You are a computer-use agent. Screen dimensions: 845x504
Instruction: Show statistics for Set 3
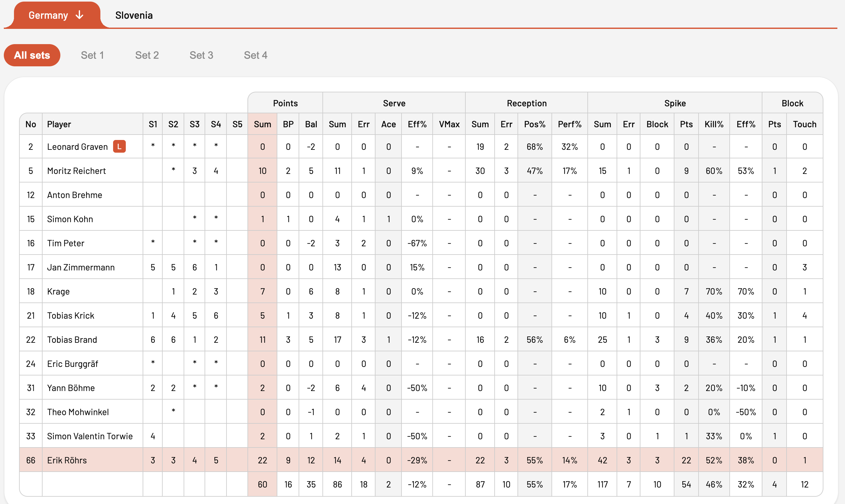(x=201, y=55)
